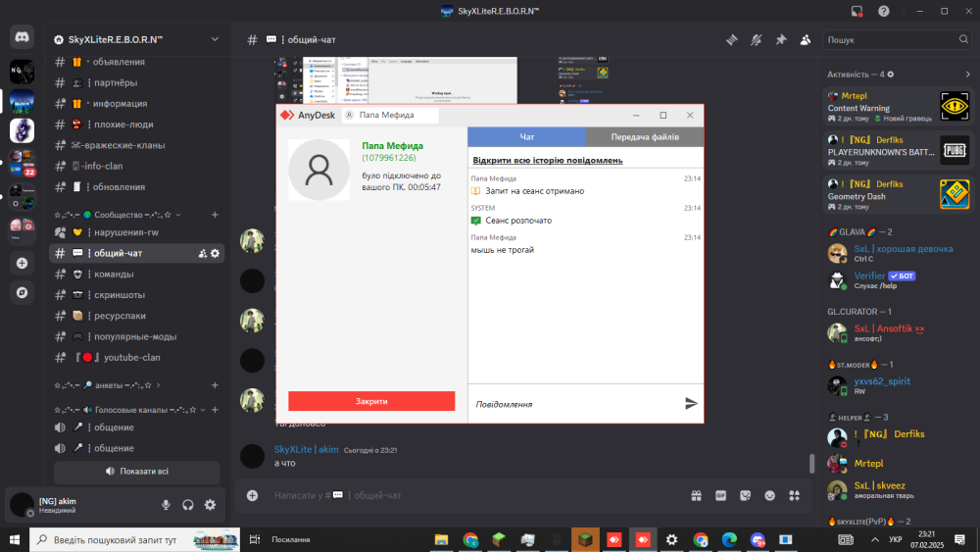
Task: Open member yxvs62_spirit profile
Action: pos(898,385)
